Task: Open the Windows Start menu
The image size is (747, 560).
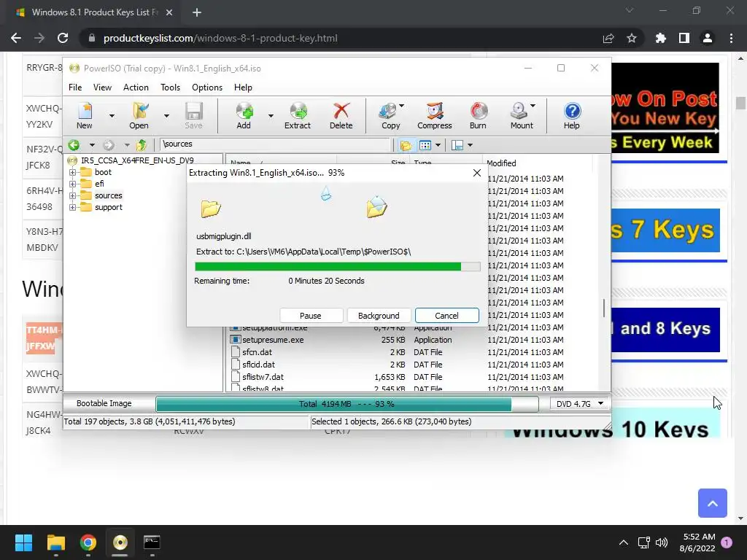Action: (23, 542)
